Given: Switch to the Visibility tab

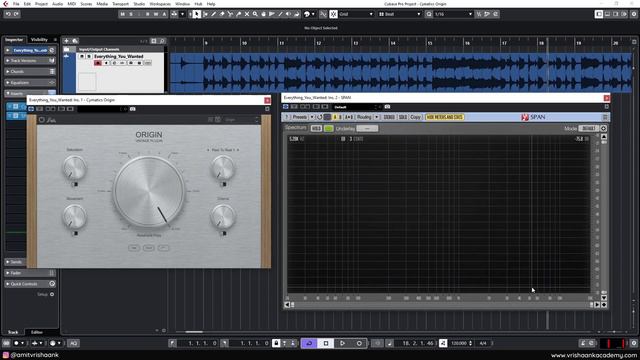Looking at the screenshot, I should coord(39,40).
